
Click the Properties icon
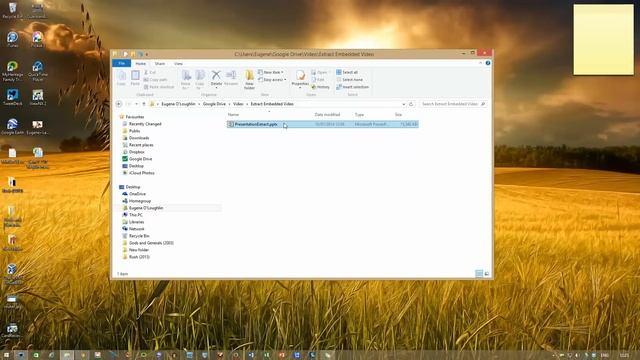pyautogui.click(x=300, y=78)
